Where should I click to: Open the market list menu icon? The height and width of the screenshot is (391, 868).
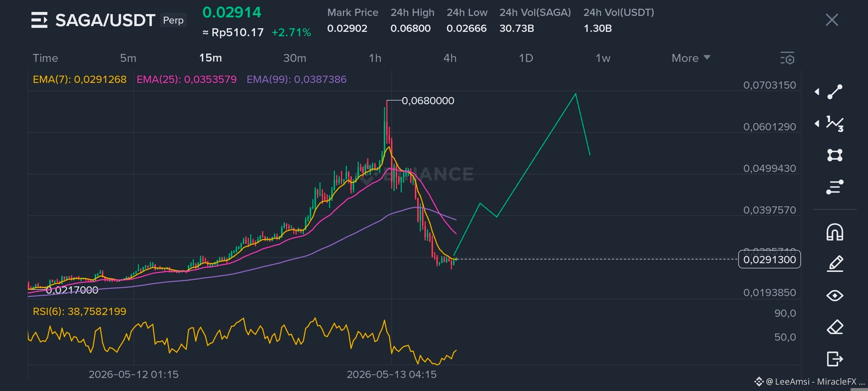(x=39, y=20)
